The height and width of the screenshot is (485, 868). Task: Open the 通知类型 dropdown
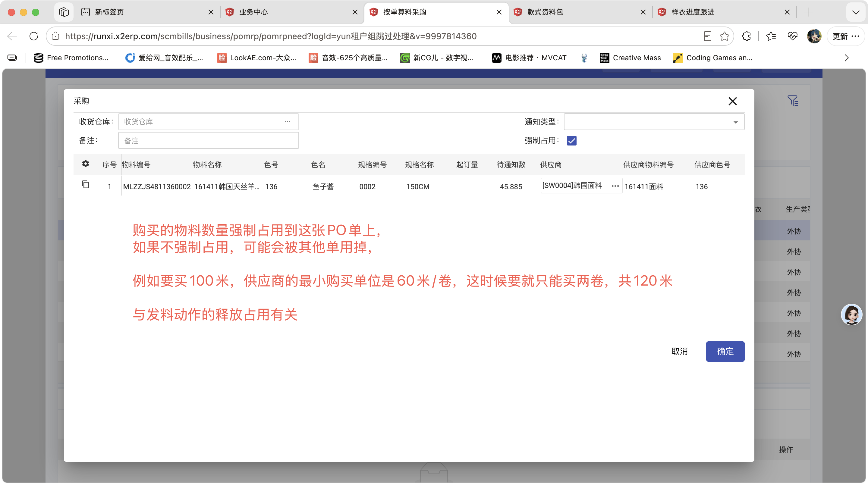coord(654,122)
